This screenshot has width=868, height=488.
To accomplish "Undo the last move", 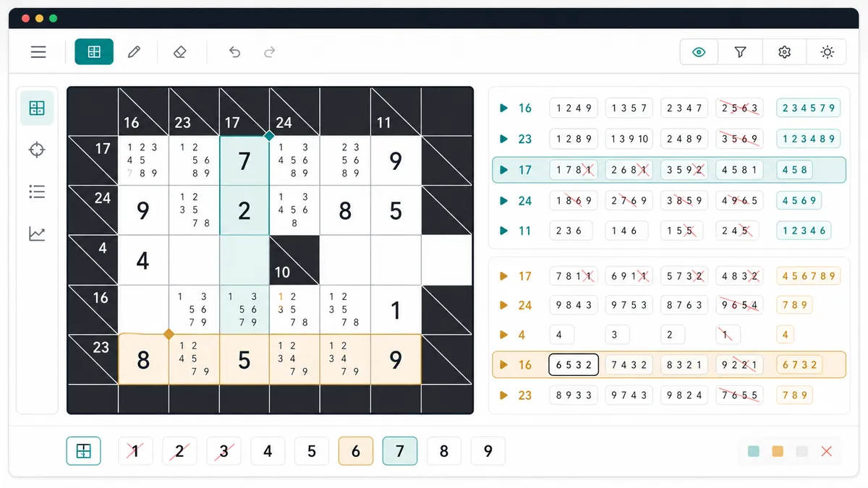I will (x=234, y=52).
